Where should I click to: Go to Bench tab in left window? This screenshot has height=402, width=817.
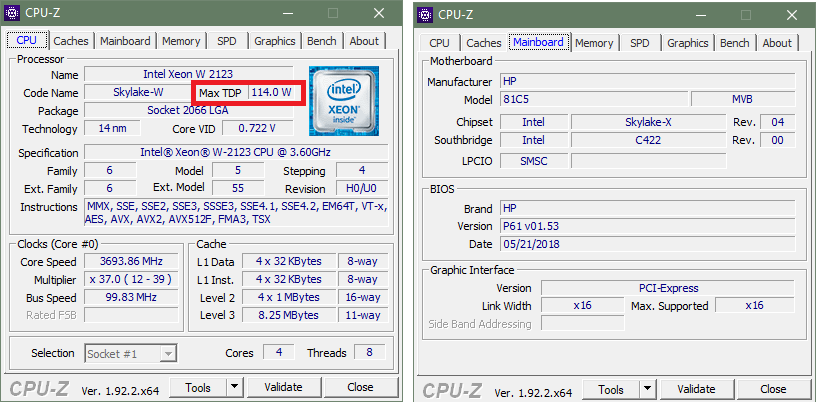pos(321,41)
